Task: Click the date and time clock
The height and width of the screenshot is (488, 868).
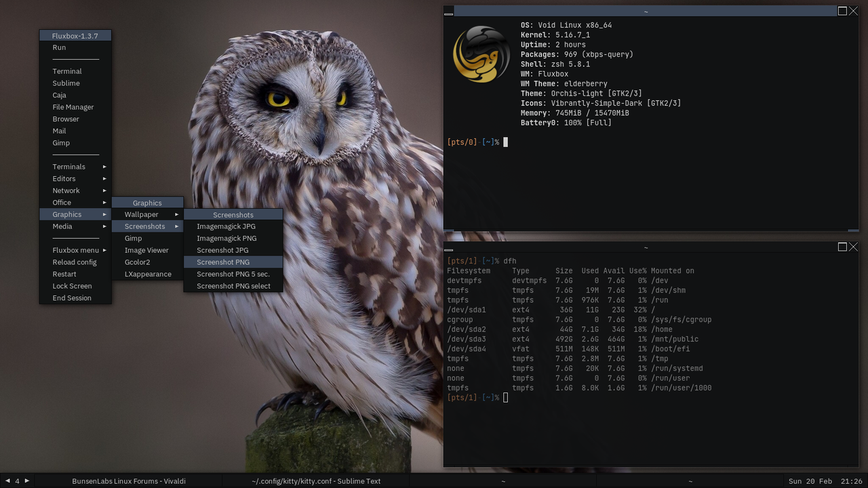Action: click(x=825, y=481)
